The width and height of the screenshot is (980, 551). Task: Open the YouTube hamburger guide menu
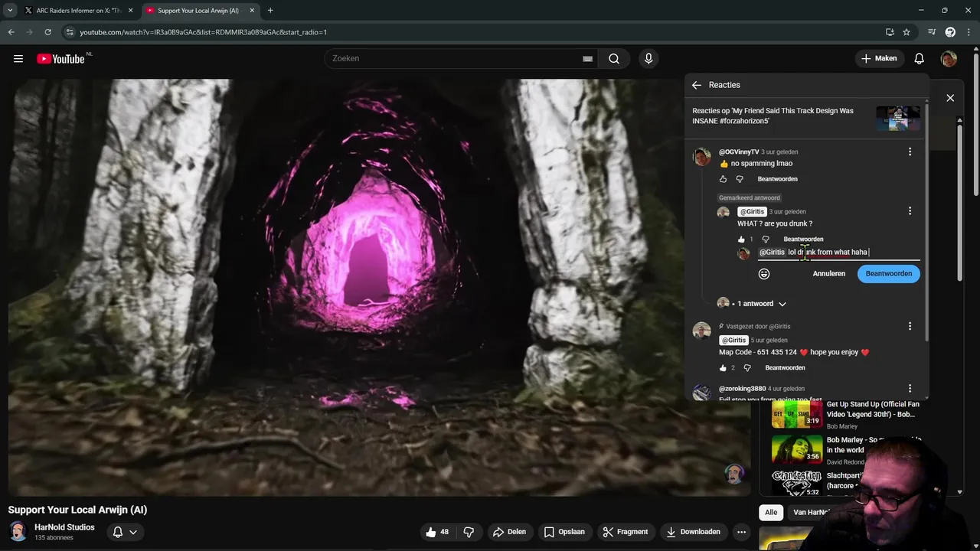18,59
